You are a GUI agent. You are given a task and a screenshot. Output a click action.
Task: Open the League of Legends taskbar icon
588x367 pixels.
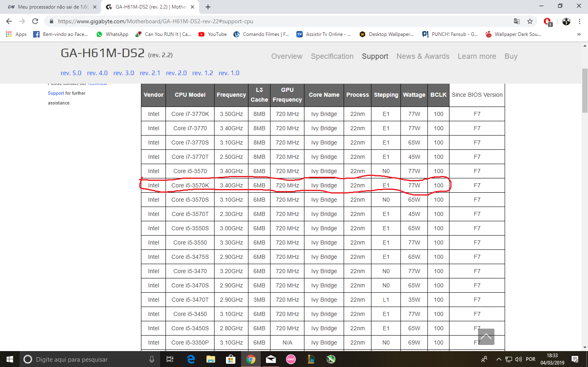click(311, 359)
